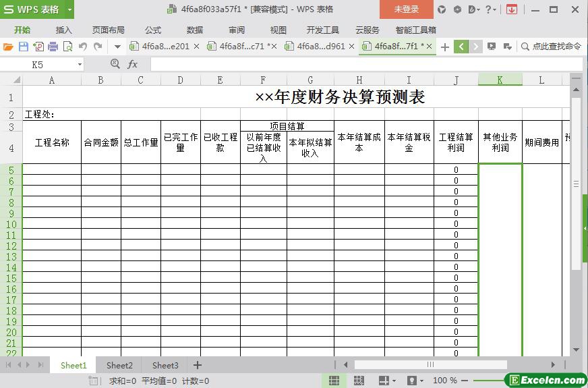Open the 云服务 ribbon tab
This screenshot has height=388, width=588.
tap(367, 30)
